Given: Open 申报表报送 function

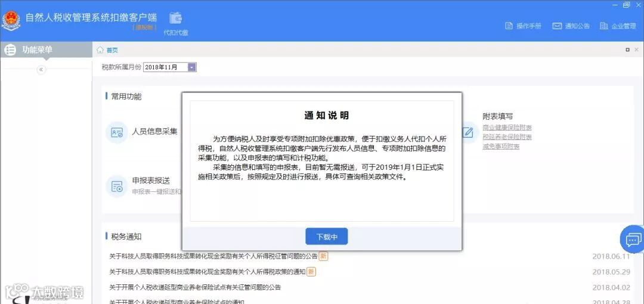Looking at the screenshot, I should (151, 181).
